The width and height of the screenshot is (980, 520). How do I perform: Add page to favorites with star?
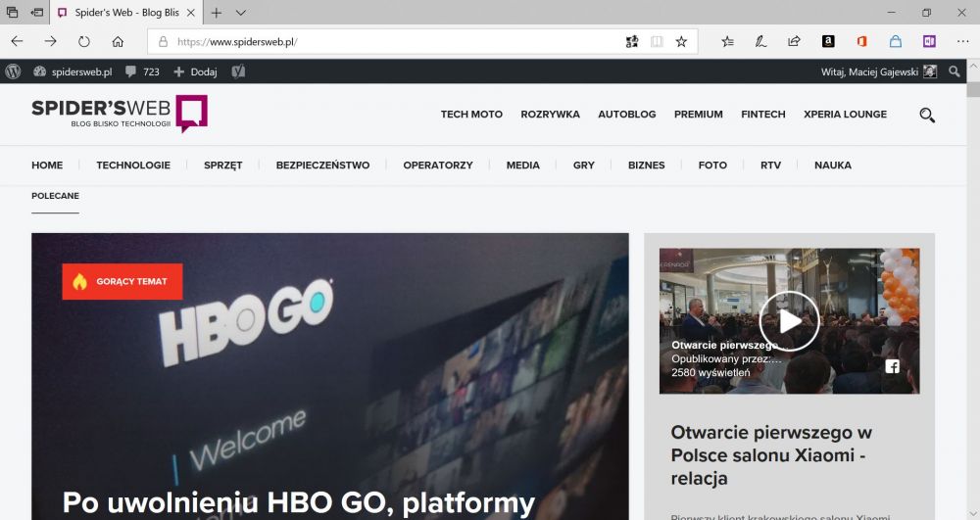tap(681, 42)
